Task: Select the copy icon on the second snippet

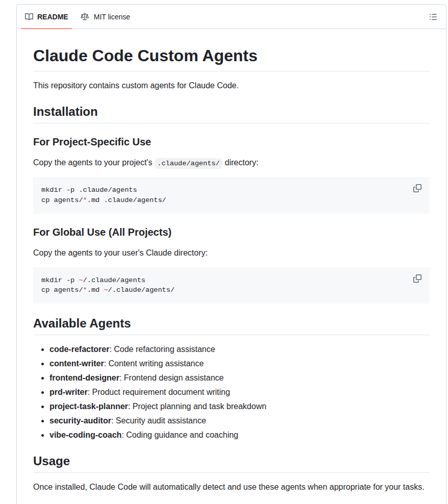Action: (417, 279)
